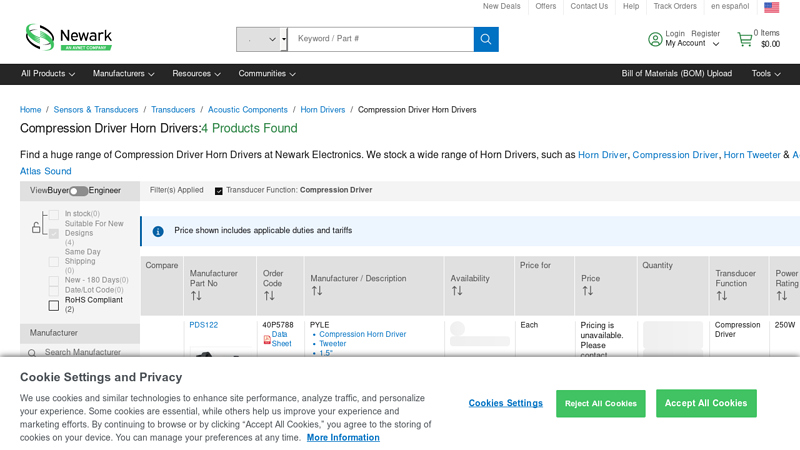Open Contact Us in top bar

pos(589,6)
